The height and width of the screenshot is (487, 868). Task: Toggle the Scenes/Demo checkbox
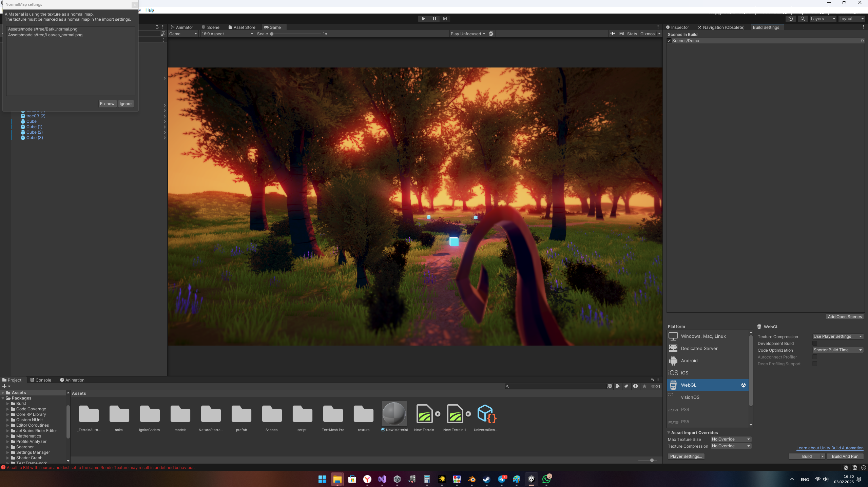click(669, 41)
